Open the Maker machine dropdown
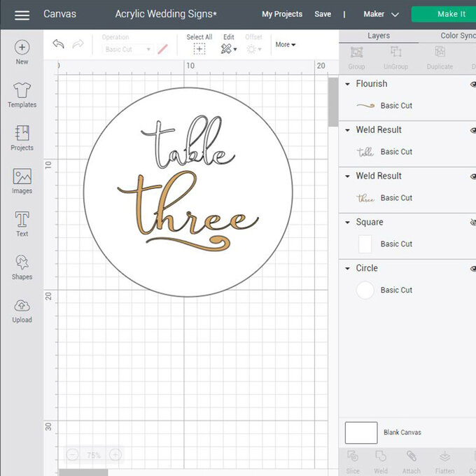Screen dimensions: 476x476 coord(381,14)
